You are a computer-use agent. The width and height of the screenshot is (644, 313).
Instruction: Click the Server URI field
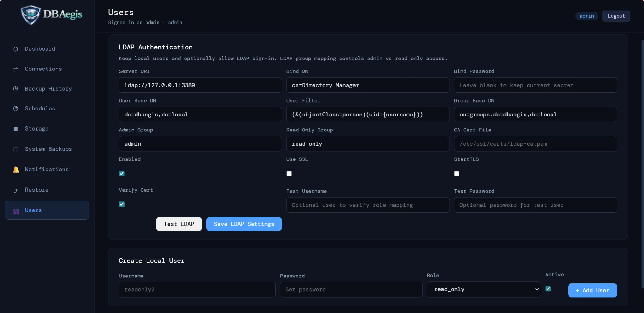click(x=200, y=85)
